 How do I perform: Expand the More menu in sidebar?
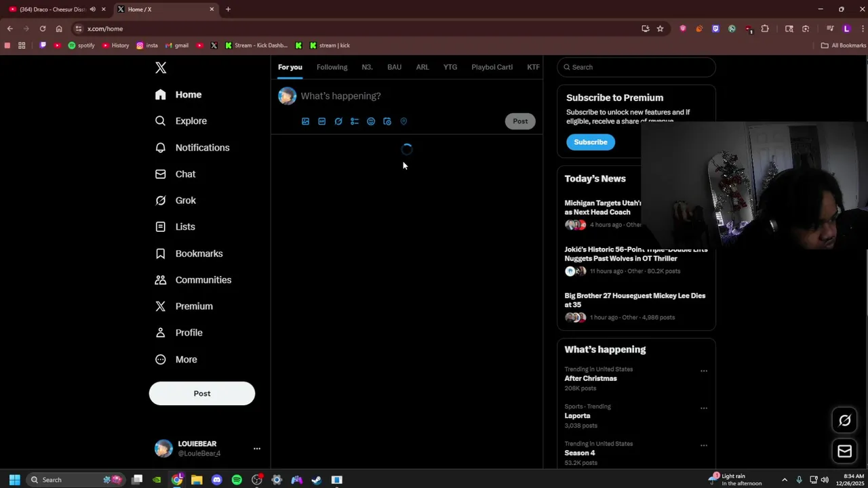(176, 359)
